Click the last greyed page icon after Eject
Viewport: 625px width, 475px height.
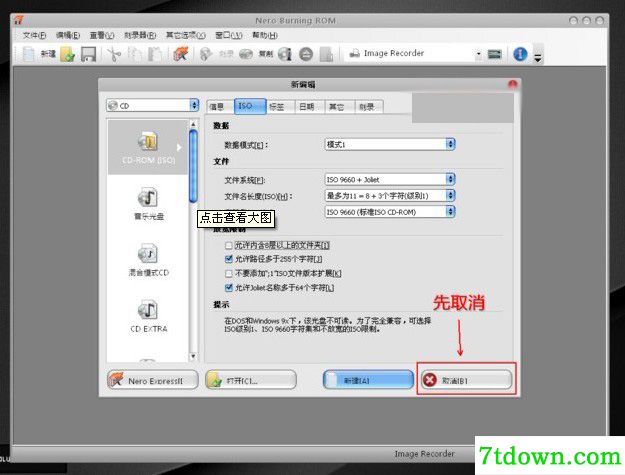[326, 54]
